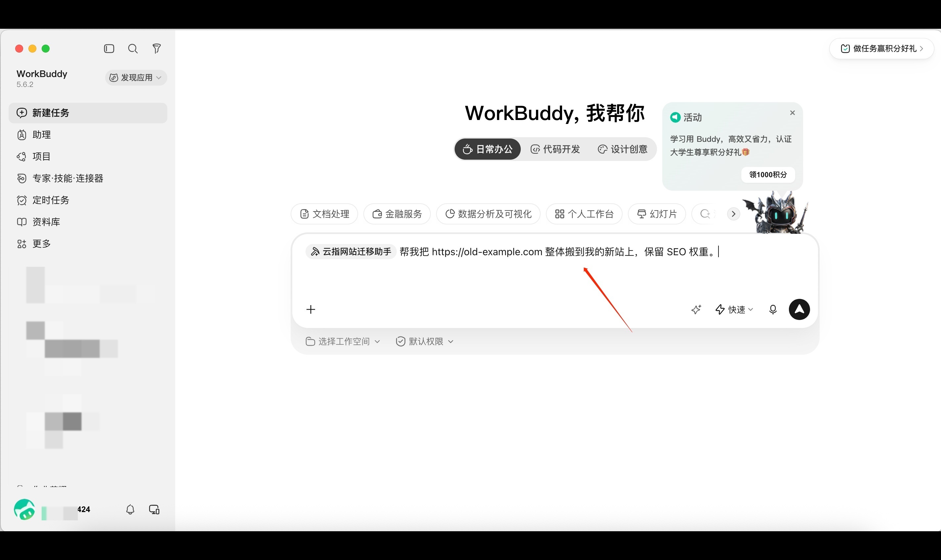Expand the 发现应用 dropdown
Image resolution: width=941 pixels, height=560 pixels.
pos(136,78)
